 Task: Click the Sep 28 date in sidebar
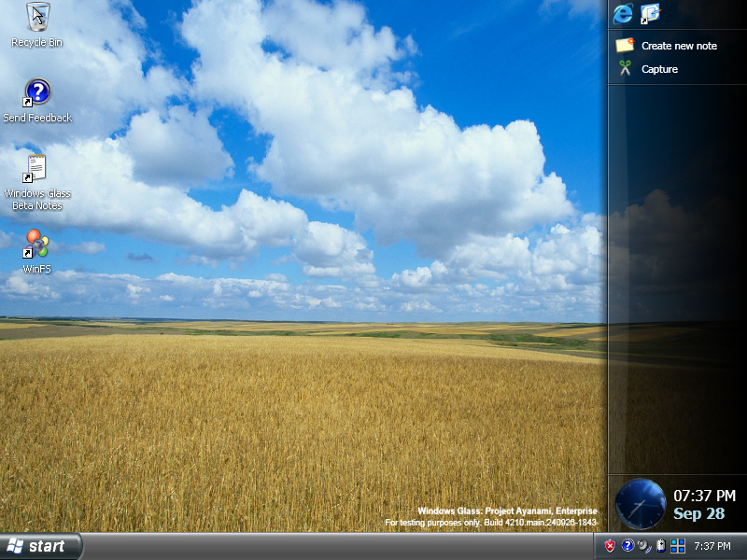click(x=698, y=514)
